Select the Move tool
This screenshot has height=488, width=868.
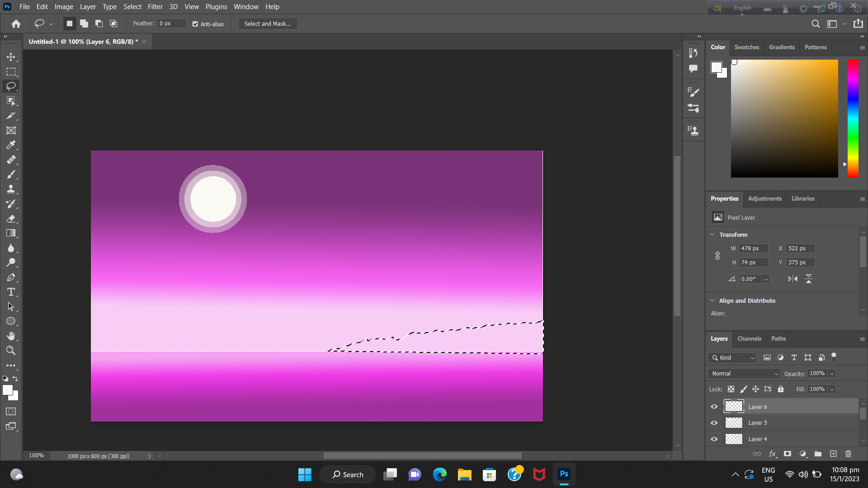click(11, 57)
